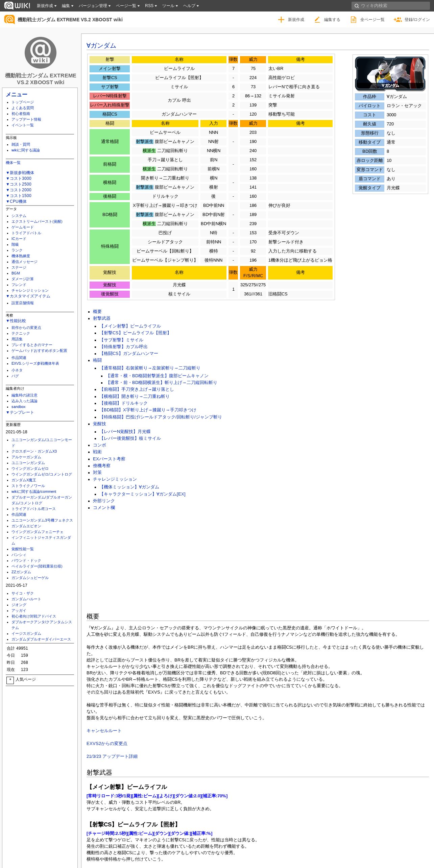Click the @WIKI logo in top bar
The image size is (434, 868).
click(x=17, y=5)
